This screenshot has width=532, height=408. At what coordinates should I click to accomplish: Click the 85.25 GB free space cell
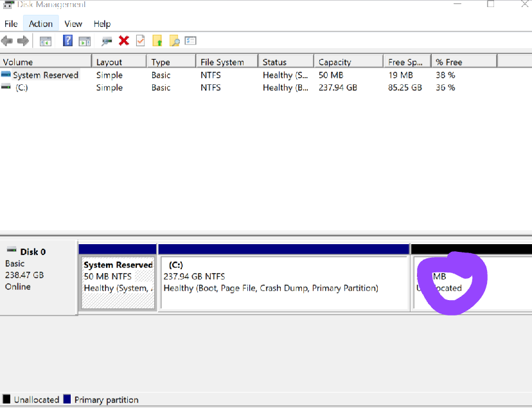pos(405,87)
